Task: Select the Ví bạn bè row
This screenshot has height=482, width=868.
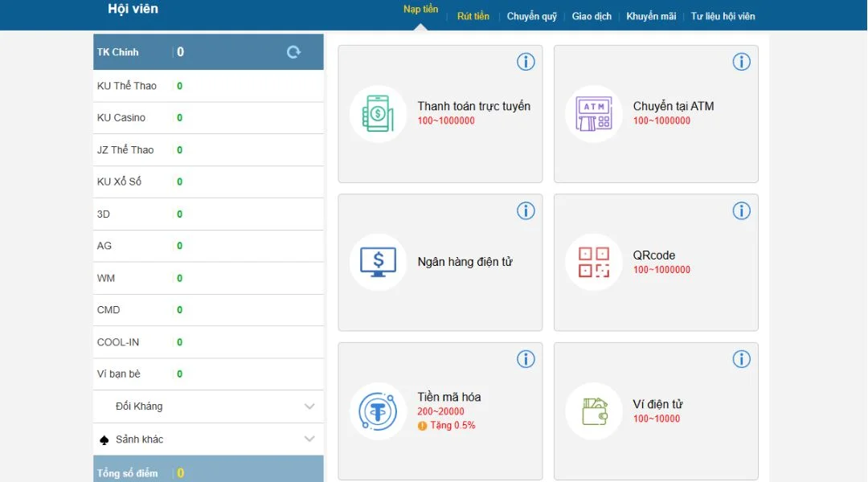Action: [208, 374]
